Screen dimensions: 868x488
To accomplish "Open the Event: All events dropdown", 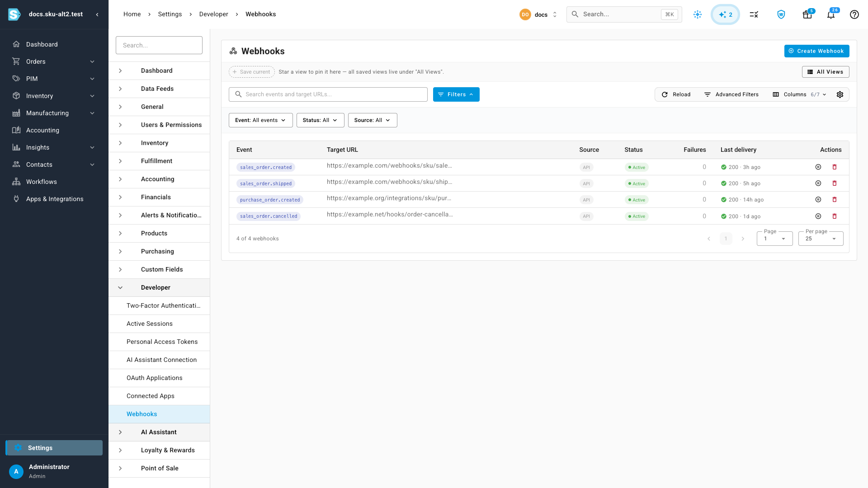I will (260, 120).
